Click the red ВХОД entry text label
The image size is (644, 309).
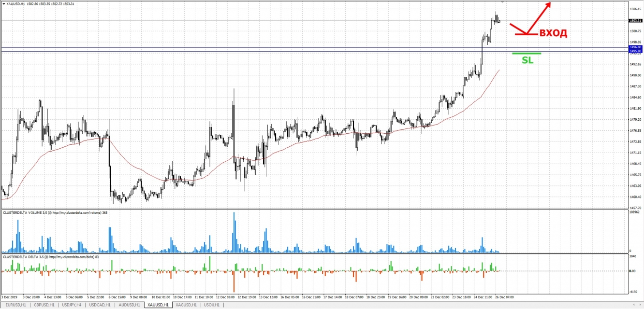(x=553, y=33)
